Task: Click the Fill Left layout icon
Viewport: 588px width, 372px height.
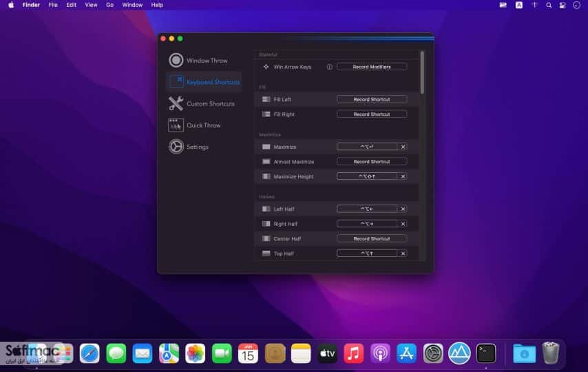Action: [266, 99]
